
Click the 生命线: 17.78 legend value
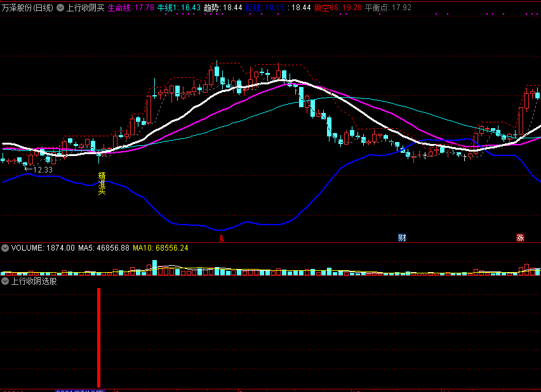(x=131, y=8)
